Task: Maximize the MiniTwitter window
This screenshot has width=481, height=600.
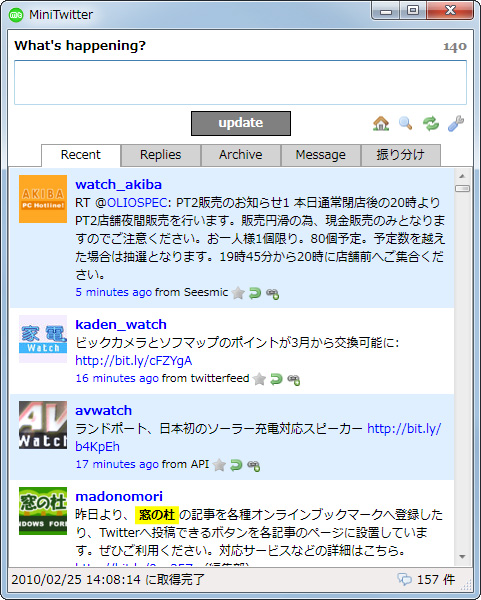Action: click(x=413, y=11)
